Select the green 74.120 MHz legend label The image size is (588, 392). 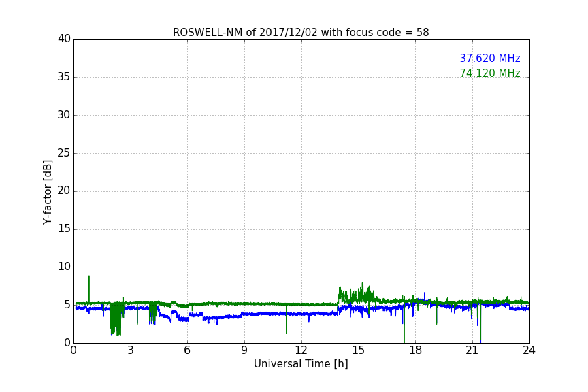[490, 73]
